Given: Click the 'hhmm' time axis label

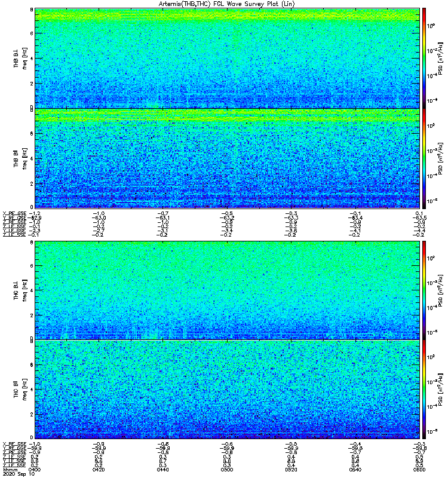Looking at the screenshot, I should pyautogui.click(x=10, y=470).
